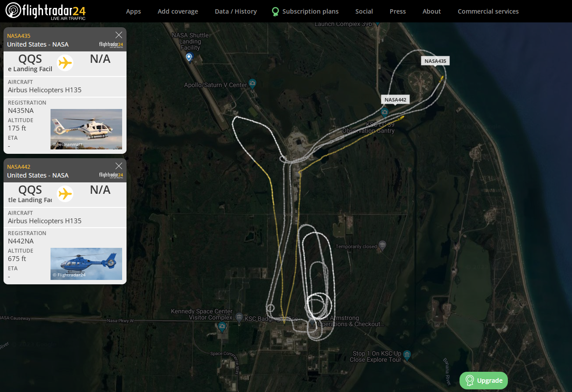
Task: Click Neil Armstrong Operations & Checkout marker
Action: pyautogui.click(x=312, y=323)
